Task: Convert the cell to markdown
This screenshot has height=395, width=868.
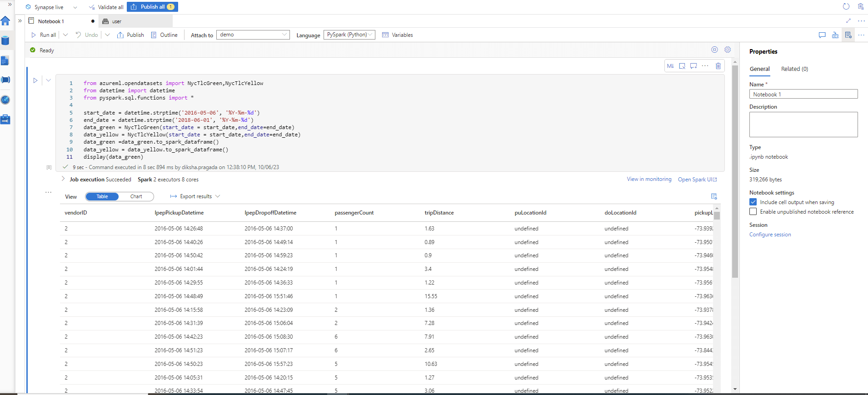Action: tap(670, 66)
